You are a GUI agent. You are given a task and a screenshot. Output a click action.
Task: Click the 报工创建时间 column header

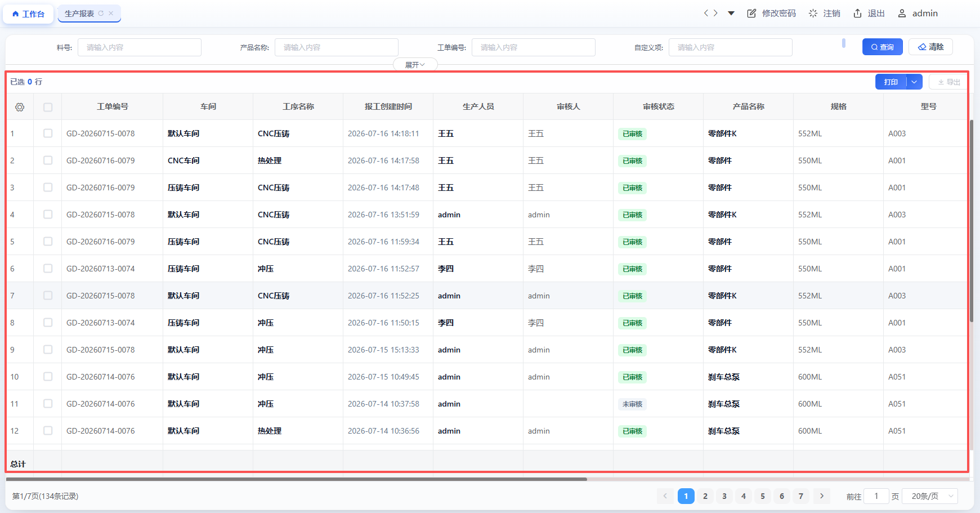pyautogui.click(x=388, y=106)
